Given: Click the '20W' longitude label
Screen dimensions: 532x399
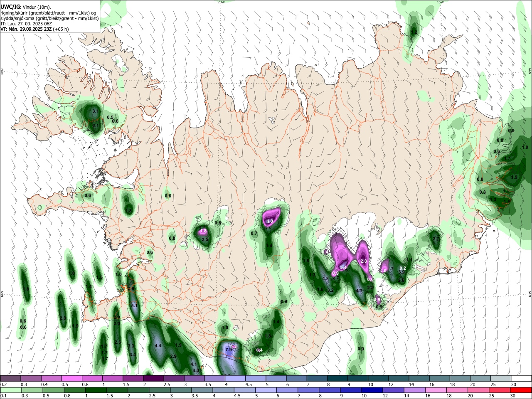Looking at the screenshot, I should [221, 2].
